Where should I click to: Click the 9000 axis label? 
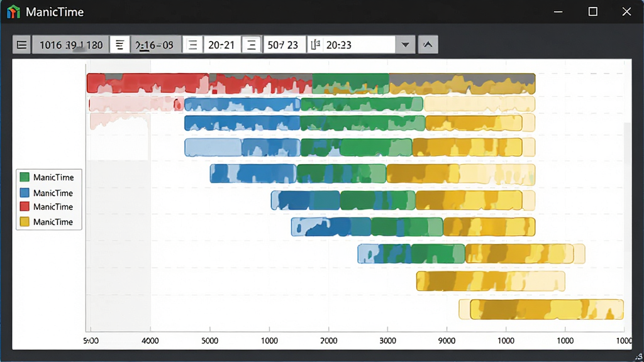pos(447,341)
